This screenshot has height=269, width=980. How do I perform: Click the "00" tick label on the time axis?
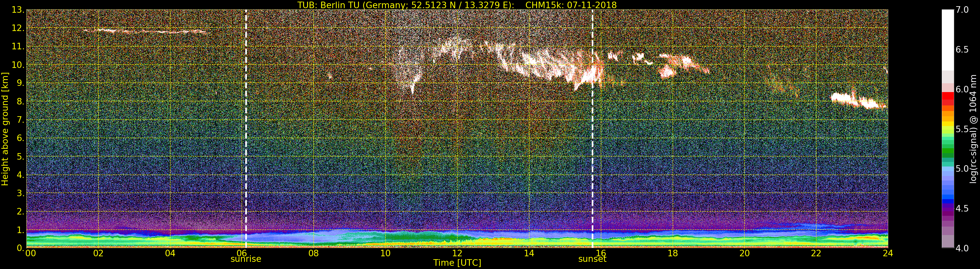(x=30, y=253)
